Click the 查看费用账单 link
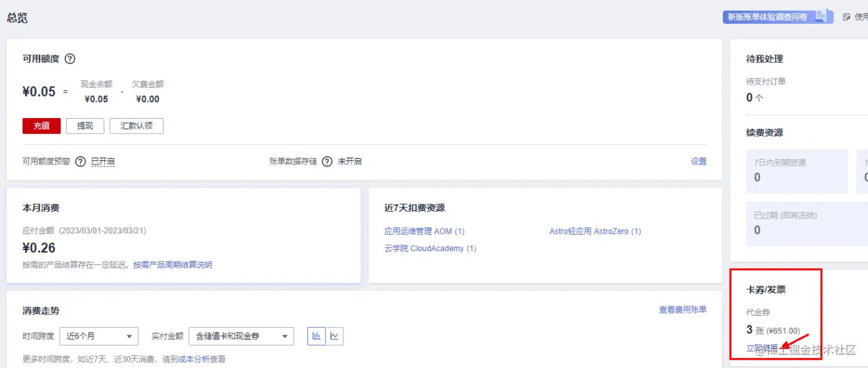Viewport: 868px width, 368px height. pyautogui.click(x=683, y=310)
